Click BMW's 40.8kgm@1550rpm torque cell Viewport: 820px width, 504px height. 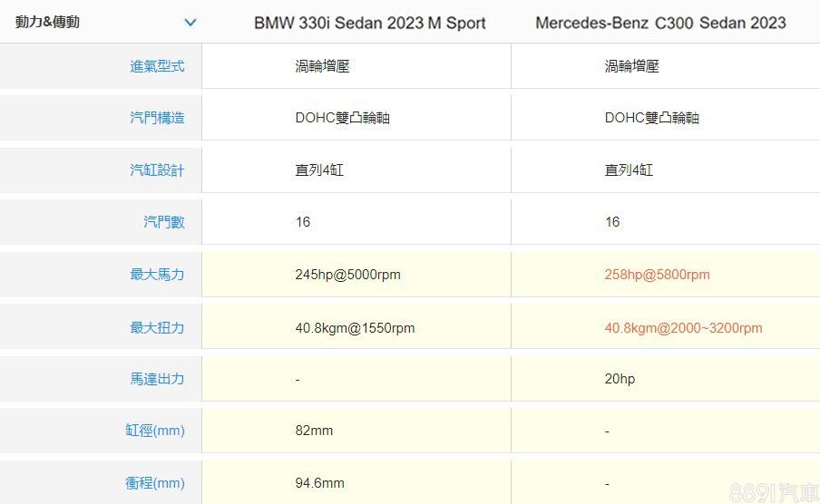[355, 327]
